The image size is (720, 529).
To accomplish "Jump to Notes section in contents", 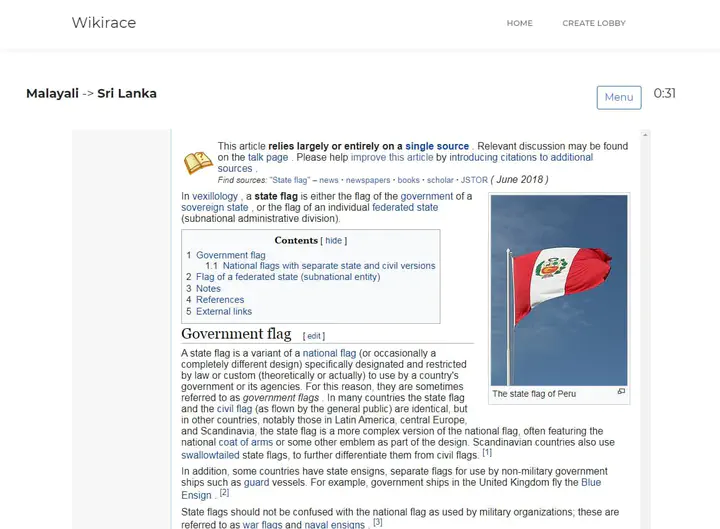I will tap(208, 289).
